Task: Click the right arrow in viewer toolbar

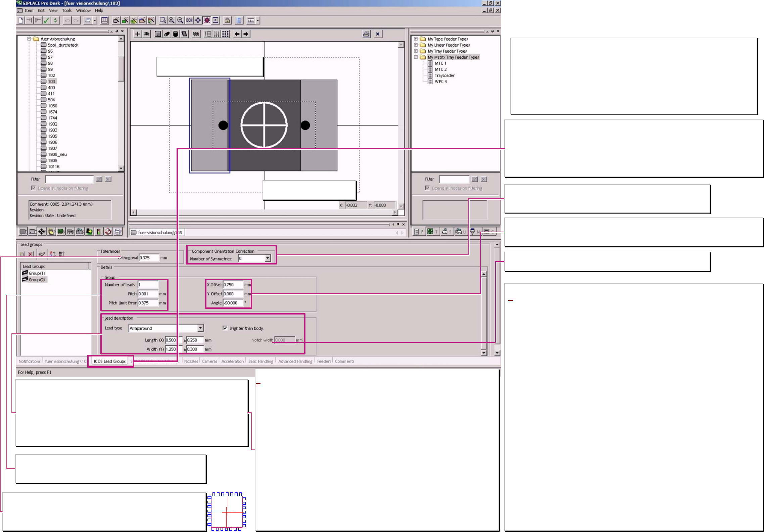Action: (246, 34)
